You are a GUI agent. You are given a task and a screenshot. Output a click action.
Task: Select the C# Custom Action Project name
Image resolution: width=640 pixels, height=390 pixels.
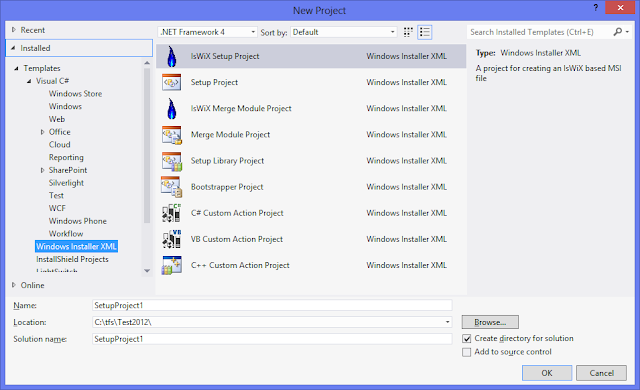[237, 213]
